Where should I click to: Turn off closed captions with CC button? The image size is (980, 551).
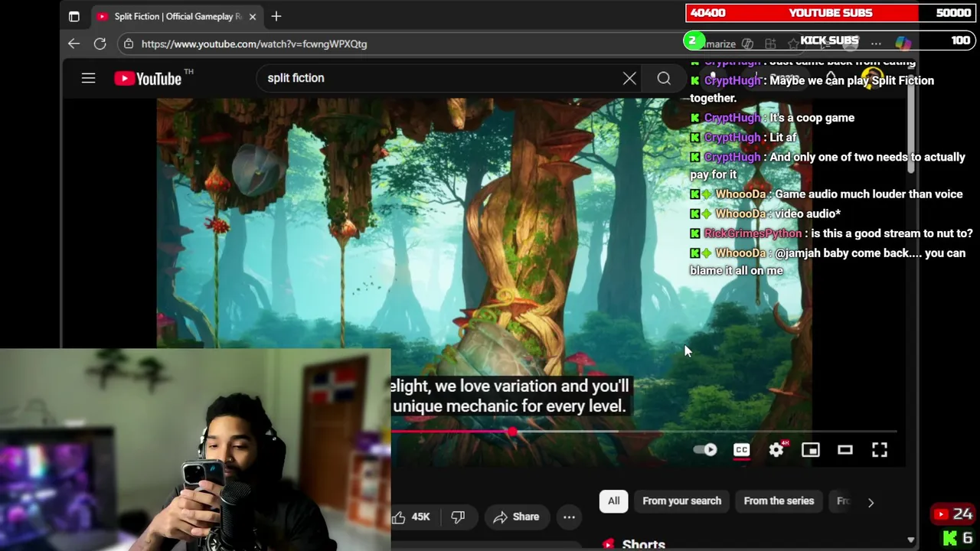point(741,450)
